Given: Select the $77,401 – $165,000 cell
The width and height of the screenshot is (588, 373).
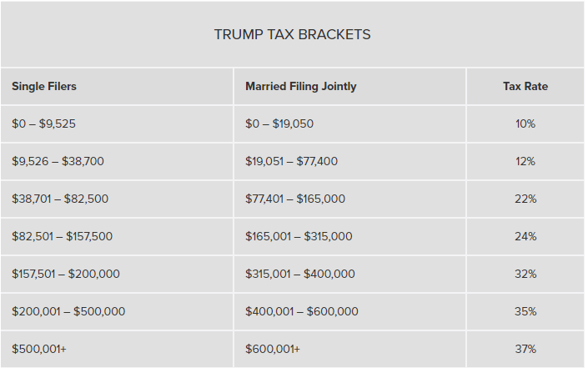Looking at the screenshot, I should click(x=295, y=199).
